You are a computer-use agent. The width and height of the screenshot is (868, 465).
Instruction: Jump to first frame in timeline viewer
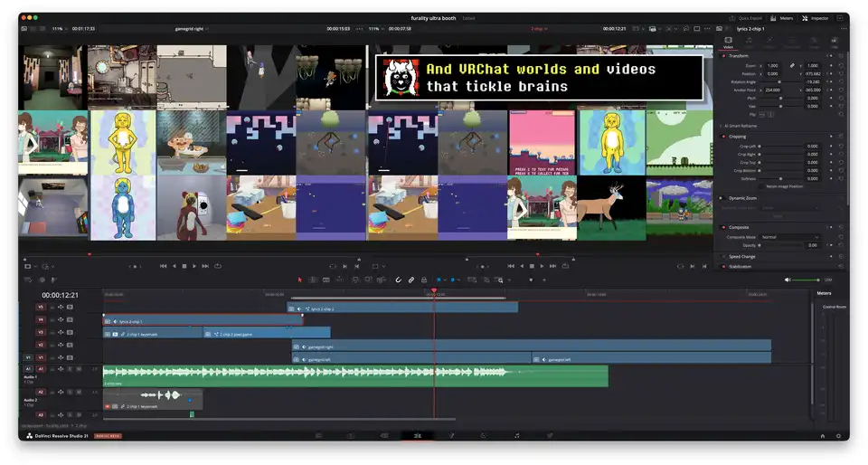[x=511, y=266]
